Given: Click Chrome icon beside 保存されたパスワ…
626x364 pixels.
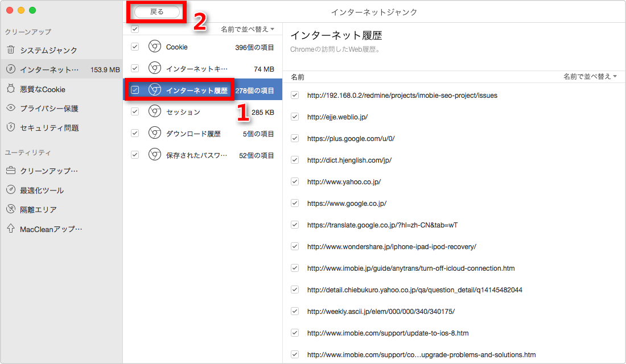Looking at the screenshot, I should (154, 155).
